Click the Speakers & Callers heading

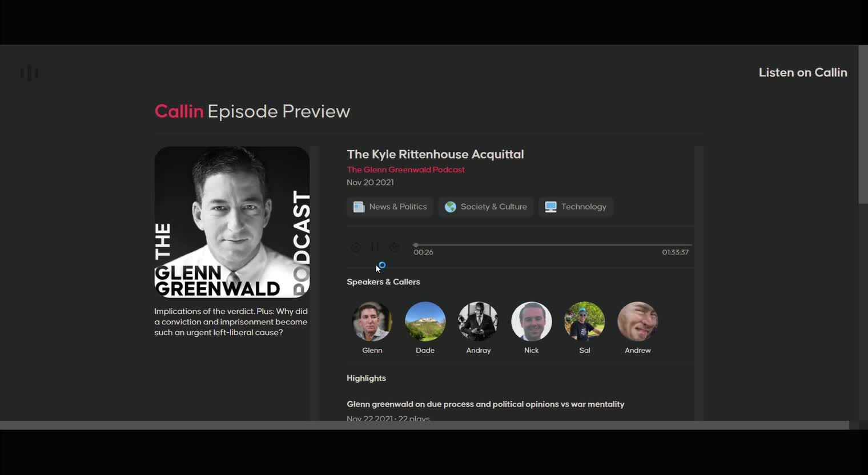pos(383,282)
